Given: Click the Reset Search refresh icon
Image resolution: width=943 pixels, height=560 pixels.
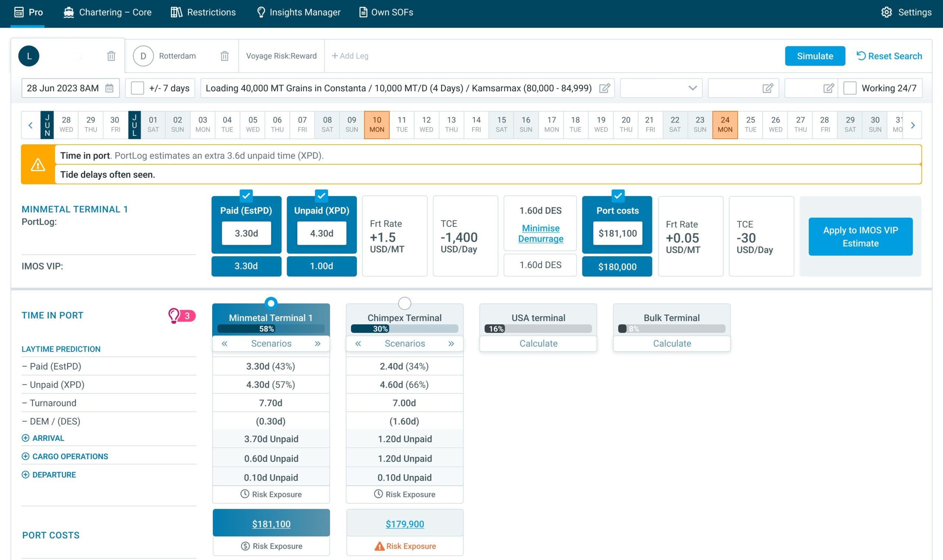Looking at the screenshot, I should point(861,56).
